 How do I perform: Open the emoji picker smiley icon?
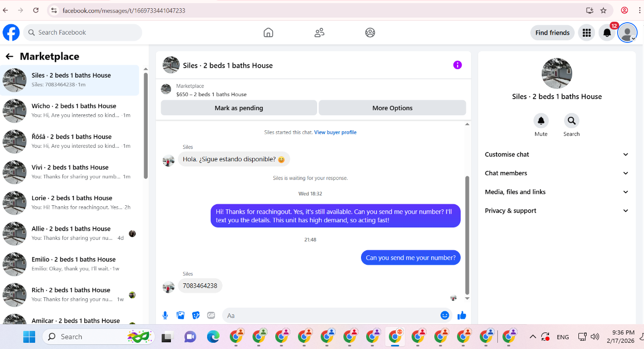point(445,315)
